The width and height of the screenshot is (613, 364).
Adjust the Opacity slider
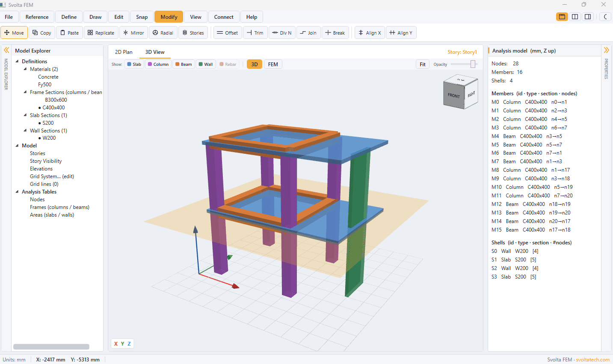(x=464, y=64)
